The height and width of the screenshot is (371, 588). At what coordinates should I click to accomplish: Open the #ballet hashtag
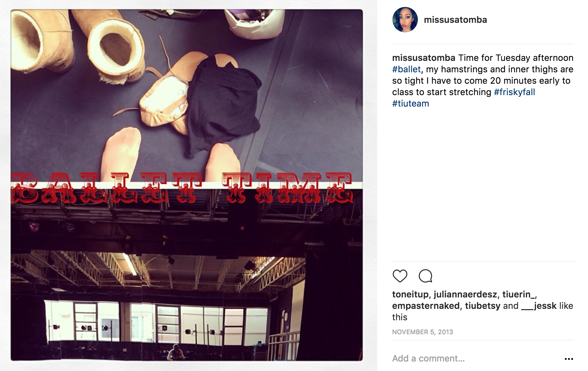pos(406,69)
